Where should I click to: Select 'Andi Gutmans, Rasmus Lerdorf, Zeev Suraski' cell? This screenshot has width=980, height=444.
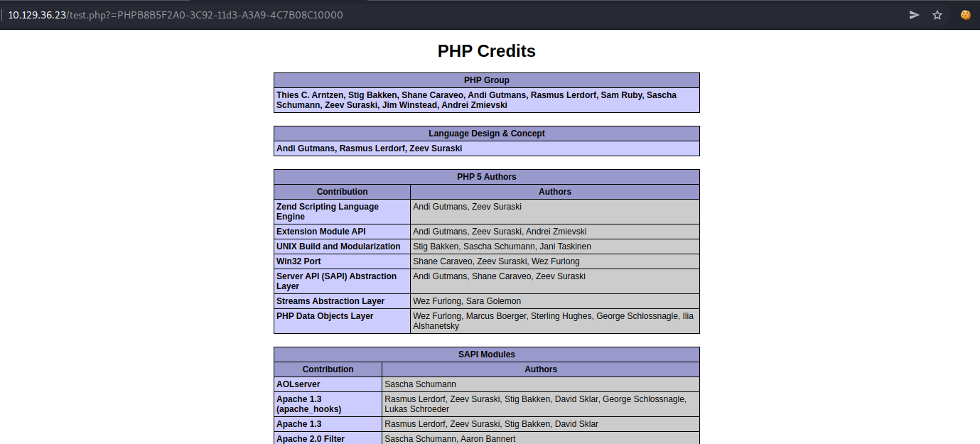487,148
